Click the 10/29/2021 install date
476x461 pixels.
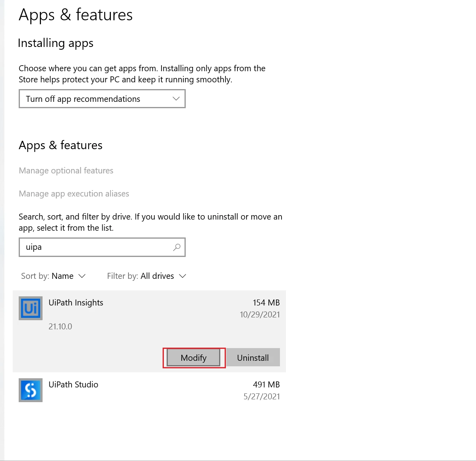(260, 315)
